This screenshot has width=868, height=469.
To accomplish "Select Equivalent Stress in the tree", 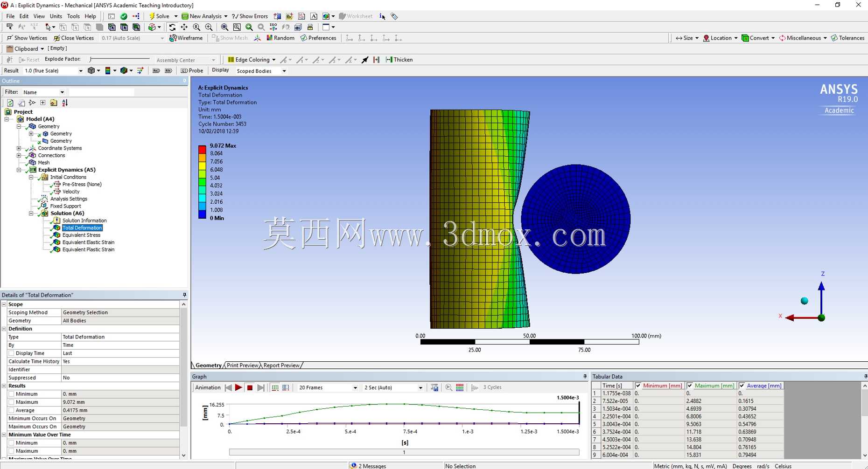I will [81, 235].
